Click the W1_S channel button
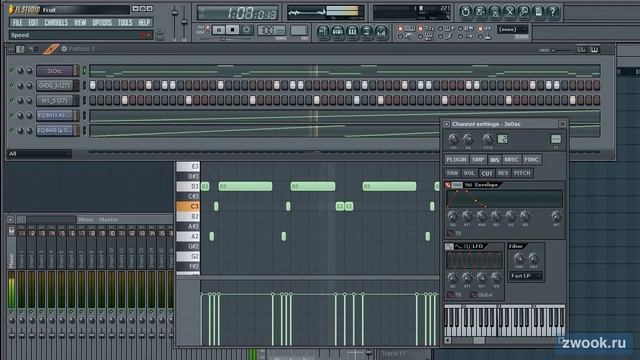 tap(55, 100)
